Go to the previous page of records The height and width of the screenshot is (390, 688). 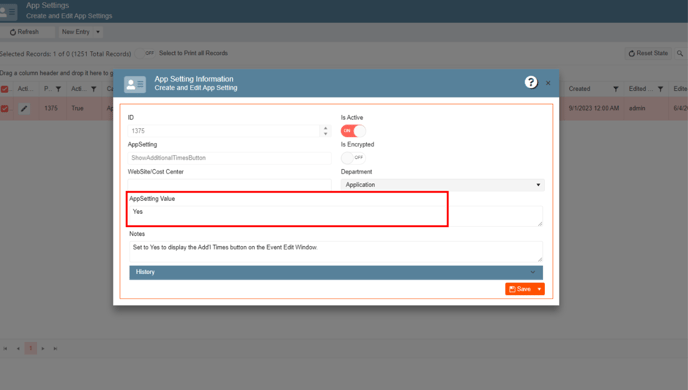18,349
